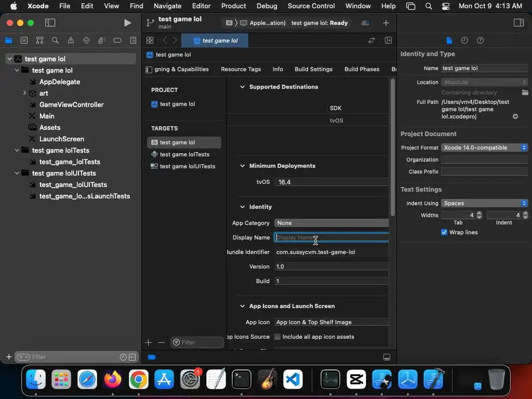Show the File inspector
The height and width of the screenshot is (399, 532).
click(x=449, y=41)
